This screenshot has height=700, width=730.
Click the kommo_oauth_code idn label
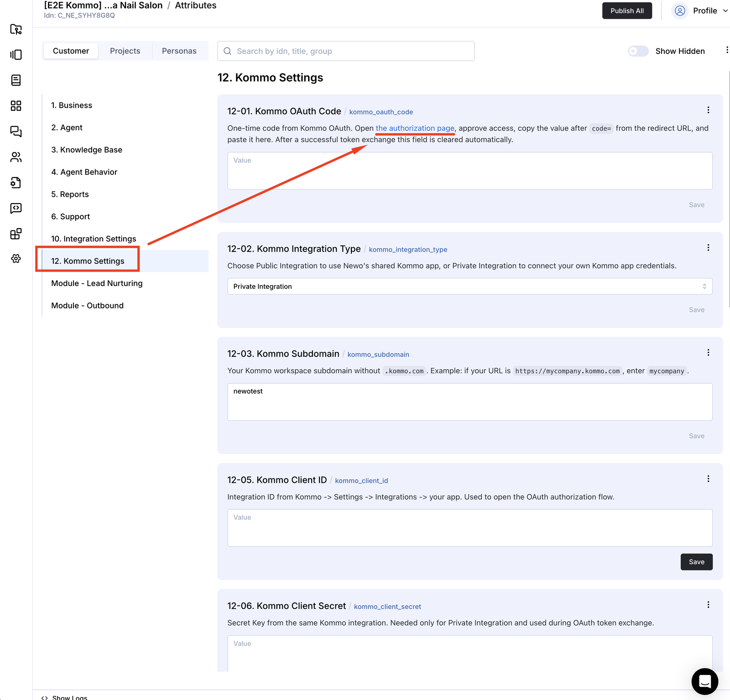381,112
